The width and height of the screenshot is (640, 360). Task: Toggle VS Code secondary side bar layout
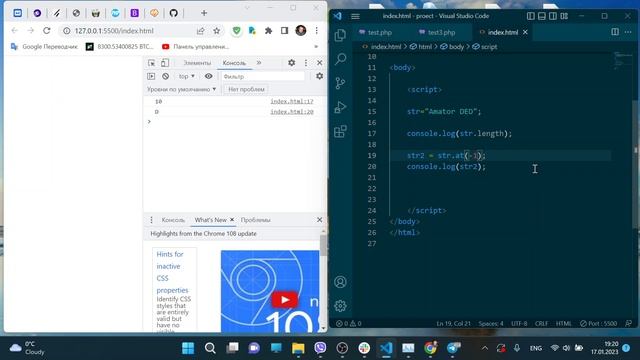[x=553, y=16]
